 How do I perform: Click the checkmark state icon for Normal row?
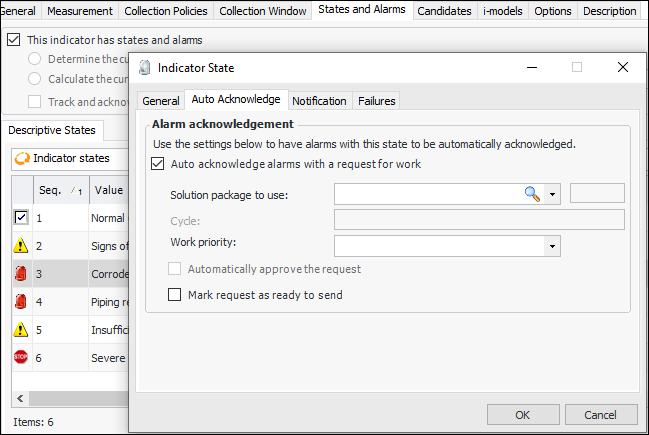(x=21, y=217)
